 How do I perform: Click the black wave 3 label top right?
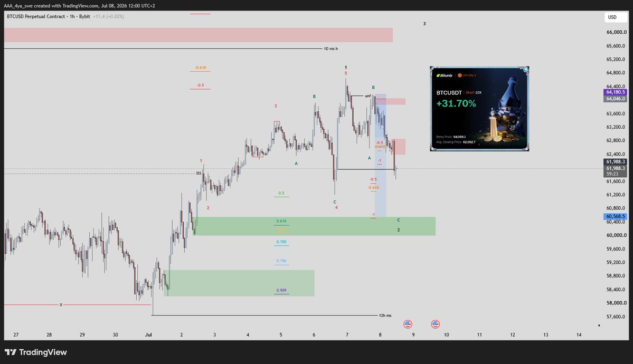[424, 24]
